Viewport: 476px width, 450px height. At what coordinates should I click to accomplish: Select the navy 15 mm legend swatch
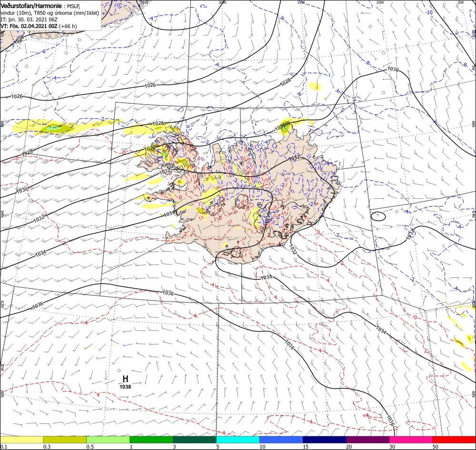pyautogui.click(x=324, y=440)
